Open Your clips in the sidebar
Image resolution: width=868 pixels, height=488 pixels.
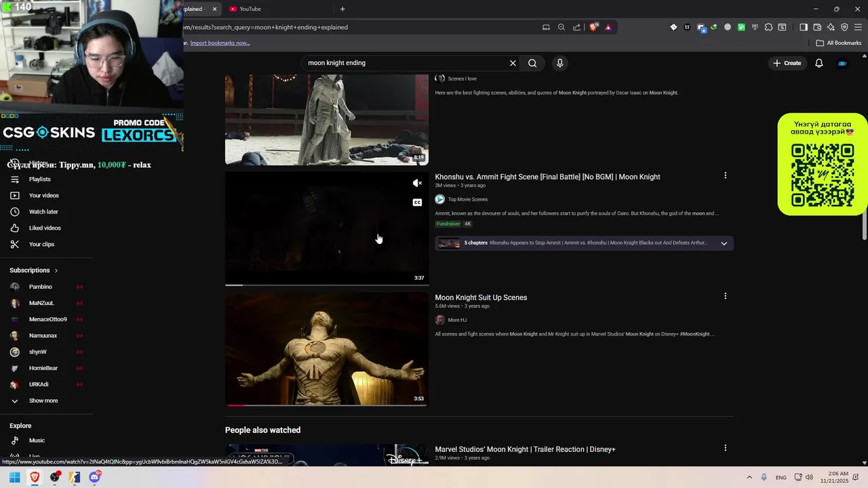click(41, 244)
